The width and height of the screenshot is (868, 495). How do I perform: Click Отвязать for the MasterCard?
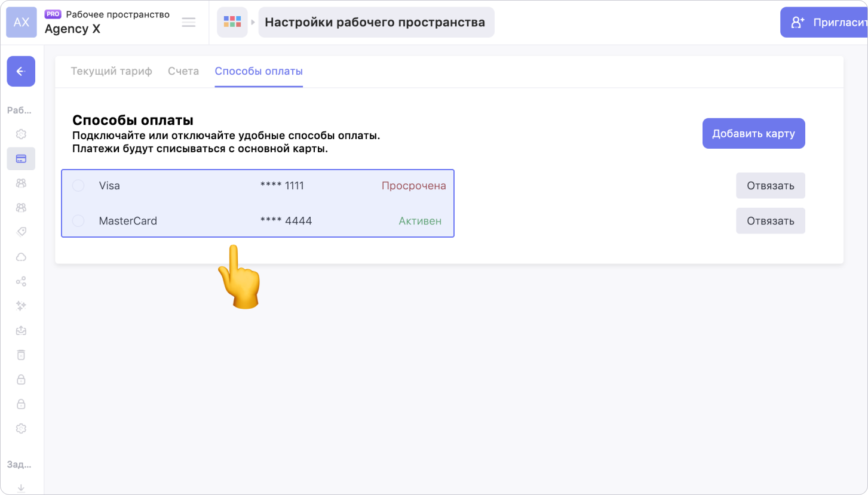click(770, 221)
